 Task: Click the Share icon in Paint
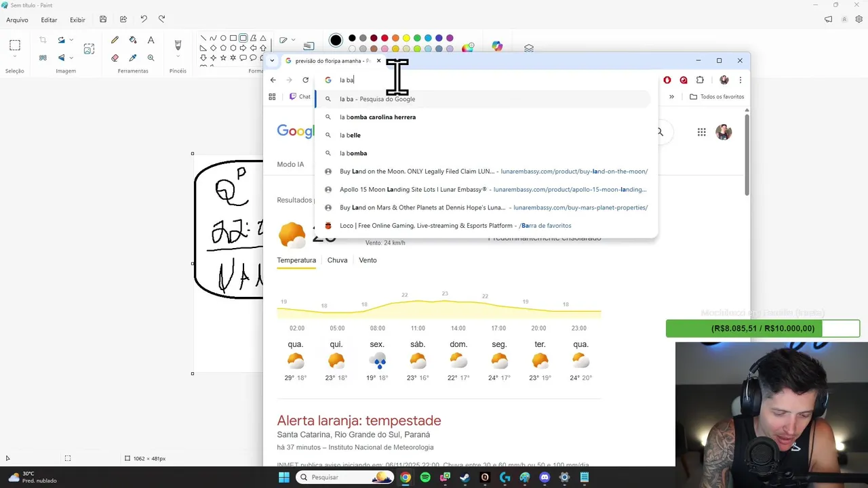(x=123, y=20)
